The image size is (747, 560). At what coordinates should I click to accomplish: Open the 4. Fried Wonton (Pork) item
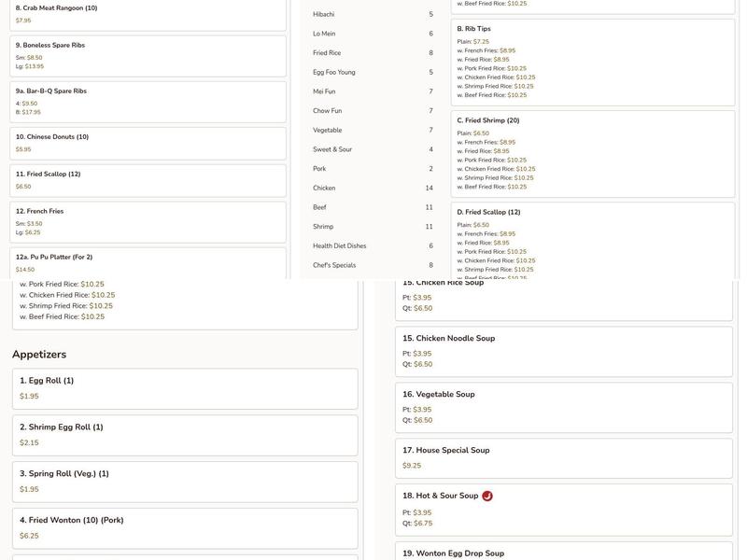(185, 527)
